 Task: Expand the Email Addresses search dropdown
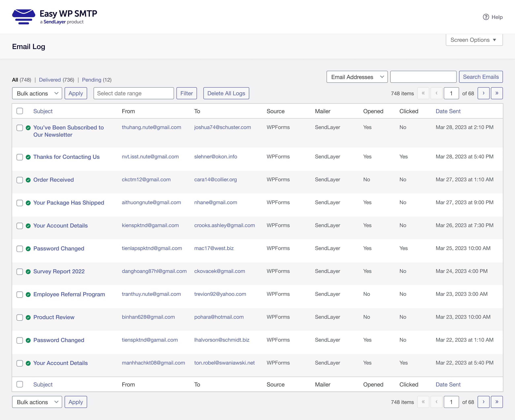pyautogui.click(x=357, y=77)
